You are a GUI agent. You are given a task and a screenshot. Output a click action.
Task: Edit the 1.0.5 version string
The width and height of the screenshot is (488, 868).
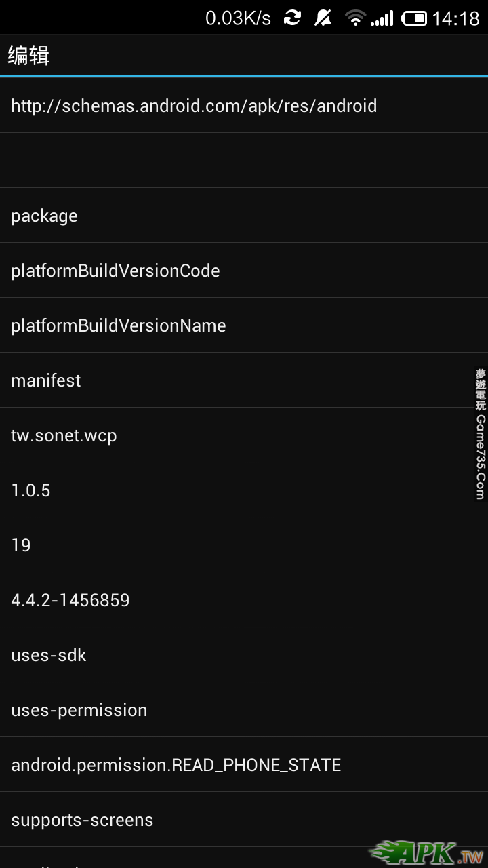click(x=30, y=490)
